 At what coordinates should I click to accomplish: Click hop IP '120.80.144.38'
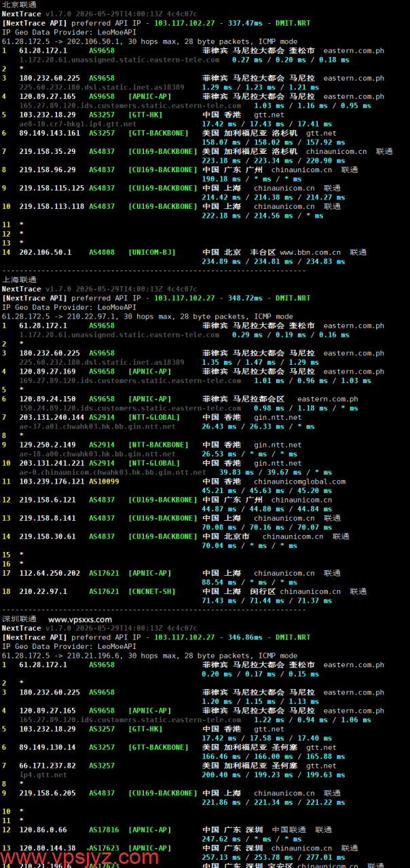(x=48, y=848)
